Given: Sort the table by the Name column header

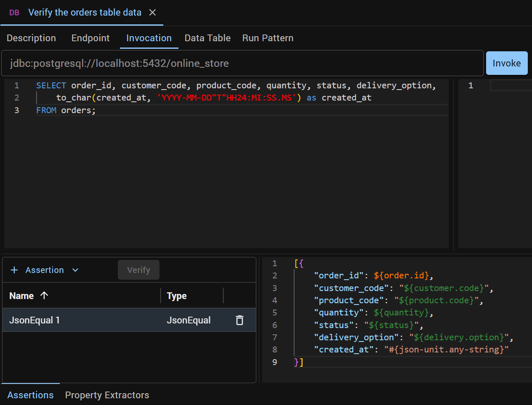Looking at the screenshot, I should click(21, 296).
